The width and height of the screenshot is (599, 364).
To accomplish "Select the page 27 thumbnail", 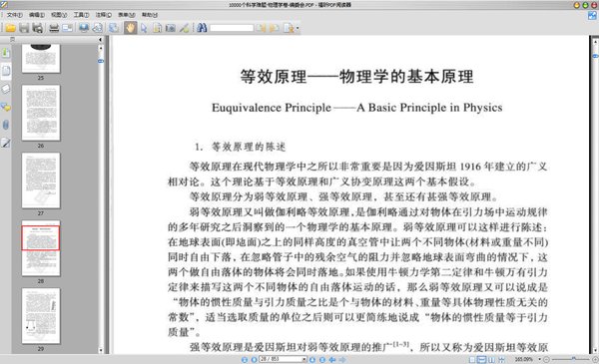I will 41,181.
